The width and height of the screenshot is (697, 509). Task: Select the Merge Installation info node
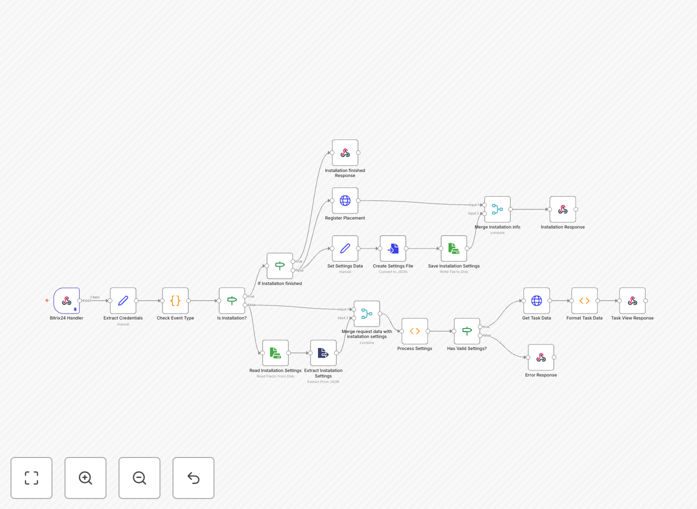[x=497, y=209]
